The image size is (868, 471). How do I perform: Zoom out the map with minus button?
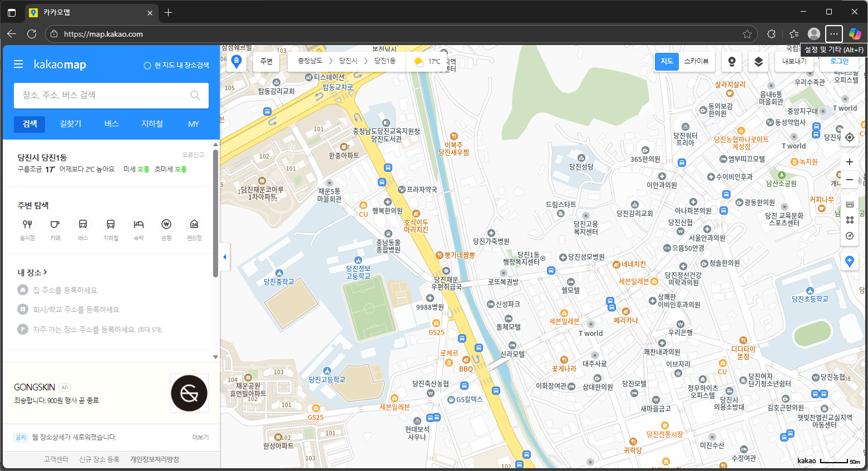click(x=850, y=180)
